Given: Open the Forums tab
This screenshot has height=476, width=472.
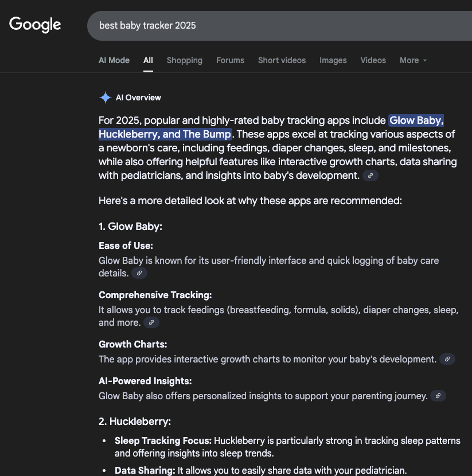Looking at the screenshot, I should (x=231, y=60).
